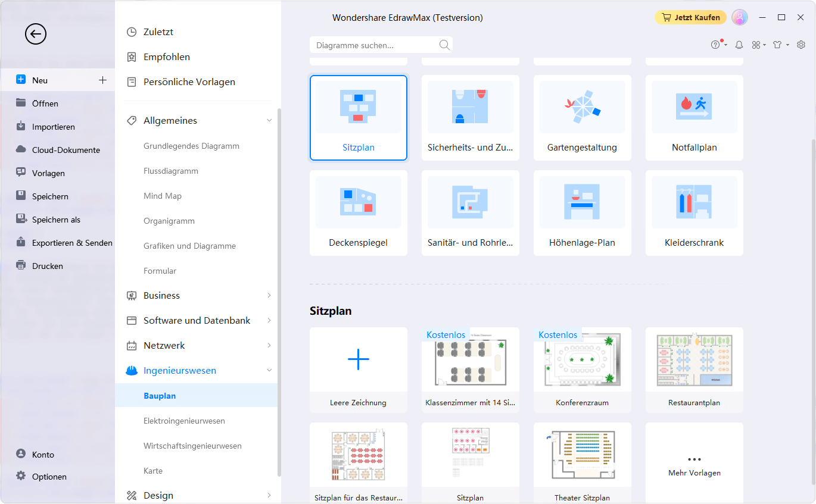Click the plus icon next to Neu

(102, 80)
